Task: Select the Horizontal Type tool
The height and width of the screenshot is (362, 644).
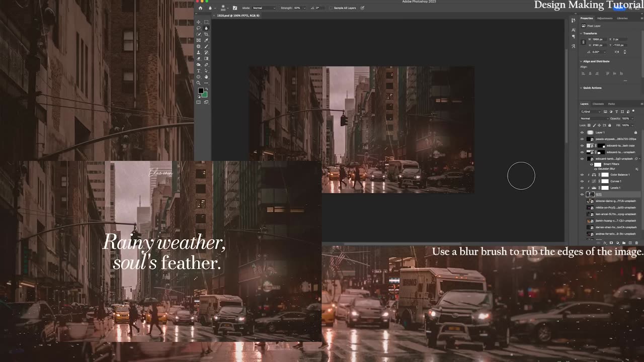Action: [x=199, y=71]
